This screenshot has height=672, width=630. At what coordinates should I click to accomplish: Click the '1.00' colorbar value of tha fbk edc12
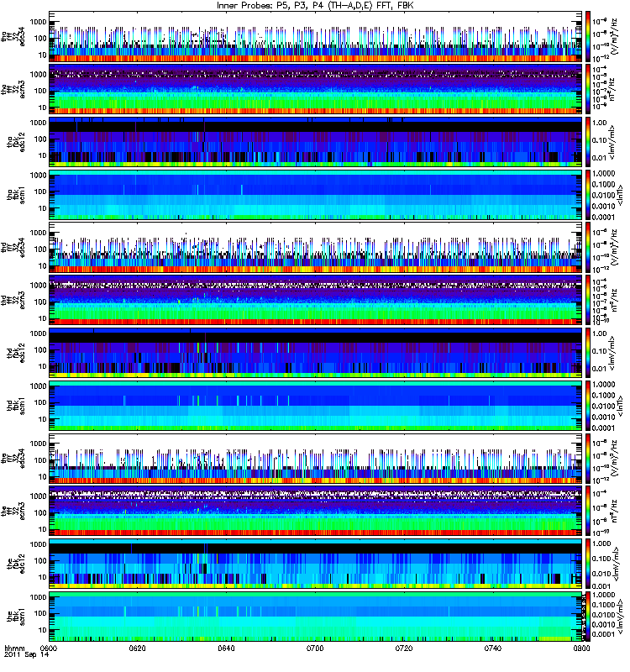pos(600,123)
